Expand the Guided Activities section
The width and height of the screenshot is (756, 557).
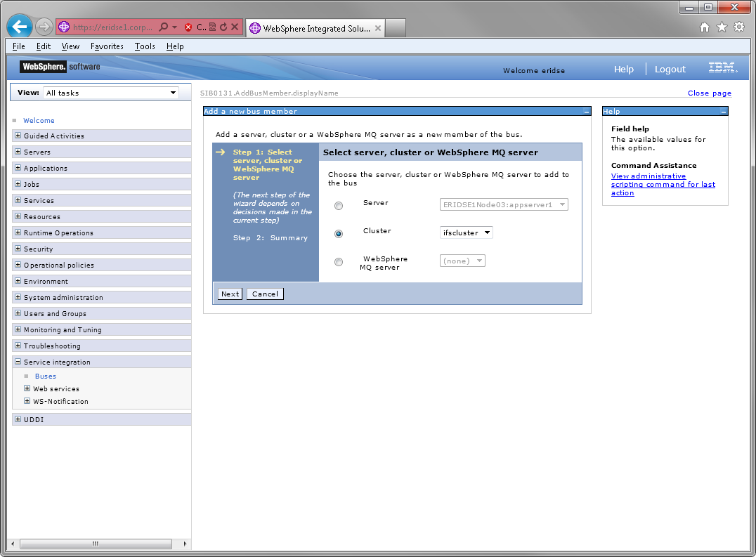click(18, 136)
